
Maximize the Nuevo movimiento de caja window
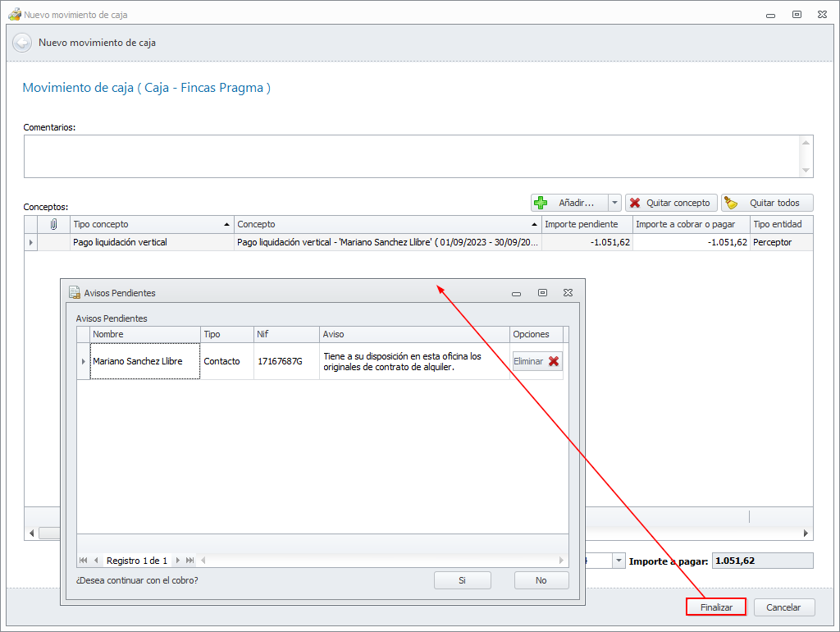pyautogui.click(x=797, y=15)
